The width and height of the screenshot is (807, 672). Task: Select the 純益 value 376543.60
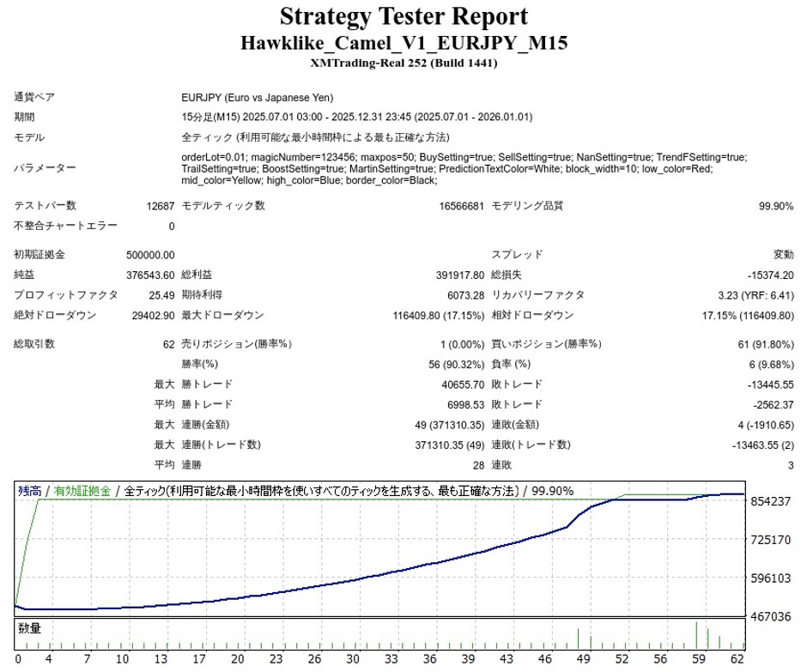click(150, 275)
